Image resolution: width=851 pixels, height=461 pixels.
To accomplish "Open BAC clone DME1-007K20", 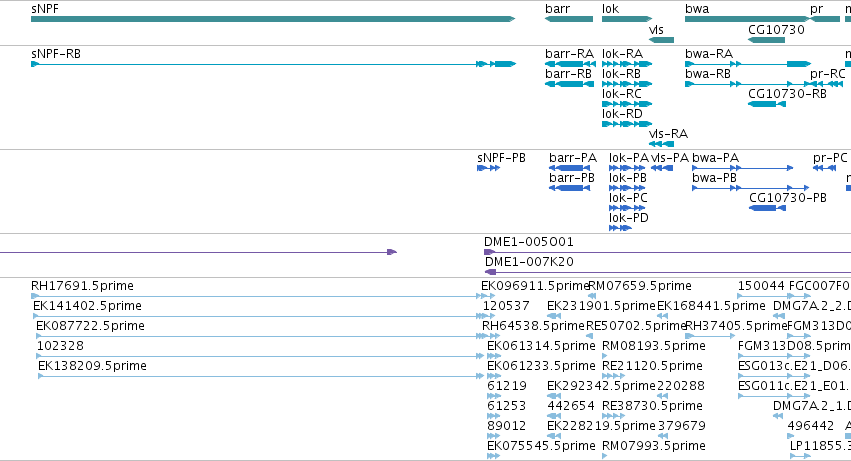I will coord(529,262).
